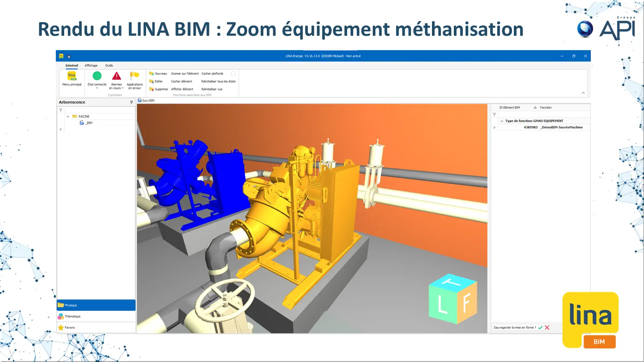Click the Suivi BIM tab icon
Image resolution: width=644 pixels, height=362 pixels.
coord(140,101)
